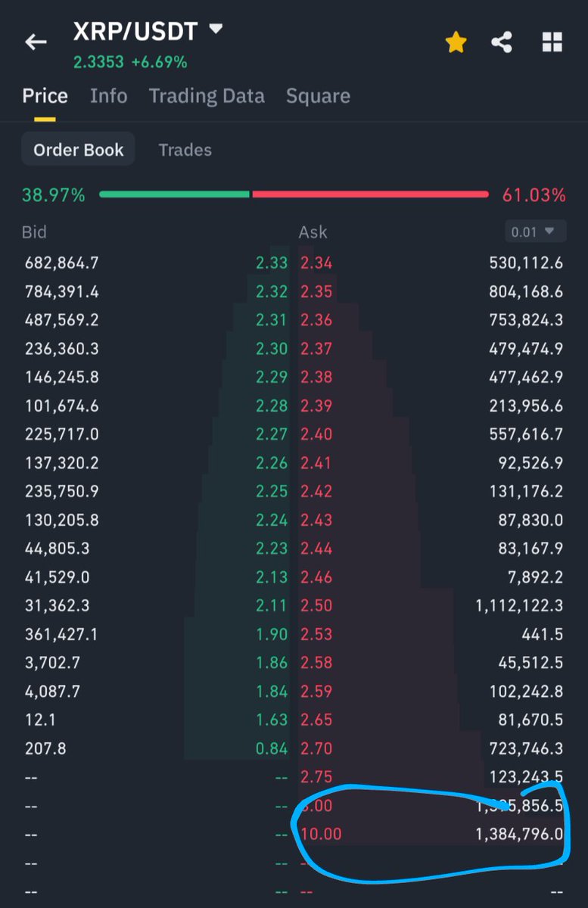
Task: Click ask amount 479,474.9
Action: pyautogui.click(x=527, y=349)
